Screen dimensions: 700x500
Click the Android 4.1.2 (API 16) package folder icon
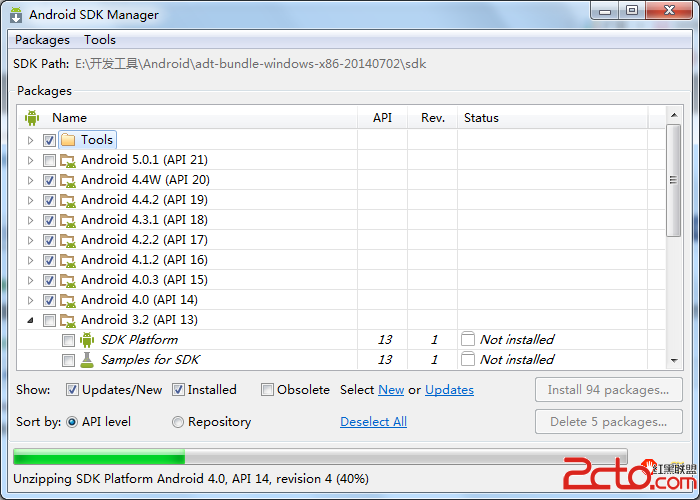(68, 260)
